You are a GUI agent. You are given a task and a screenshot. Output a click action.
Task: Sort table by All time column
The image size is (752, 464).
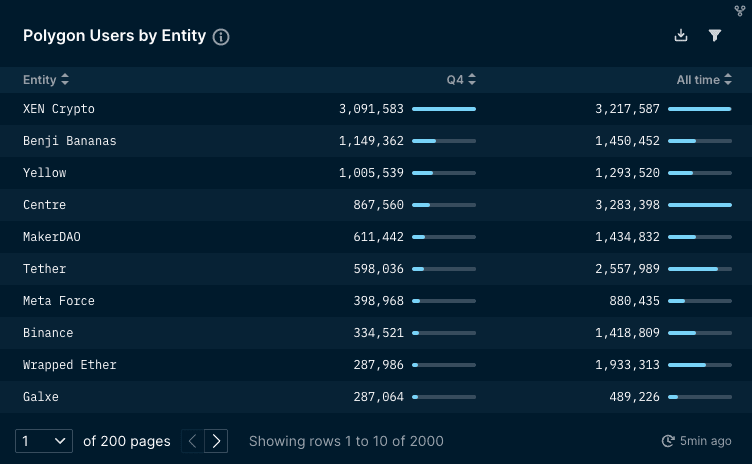click(704, 80)
